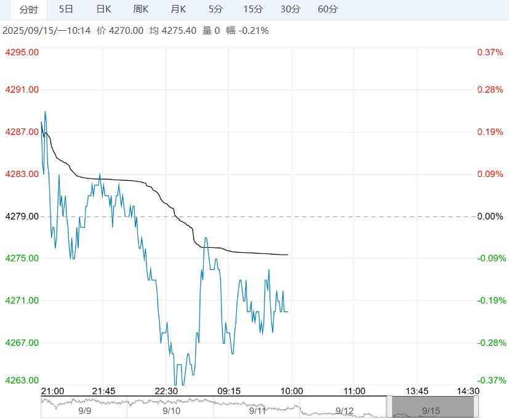Click the 4275.00 price axis label

[22, 258]
